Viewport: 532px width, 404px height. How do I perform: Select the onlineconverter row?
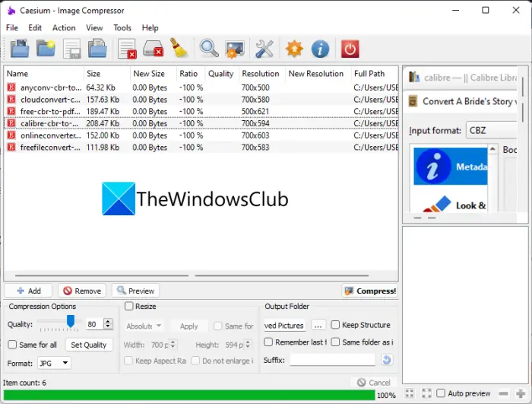coord(201,135)
